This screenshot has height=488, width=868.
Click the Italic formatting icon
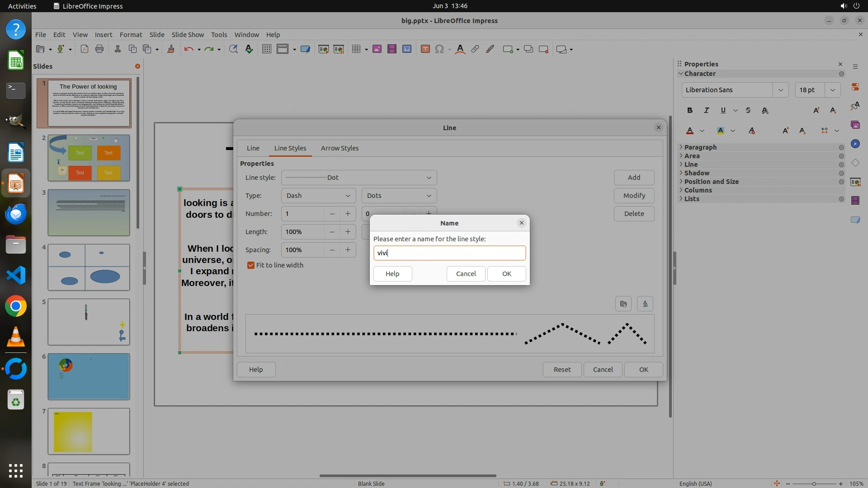706,110
